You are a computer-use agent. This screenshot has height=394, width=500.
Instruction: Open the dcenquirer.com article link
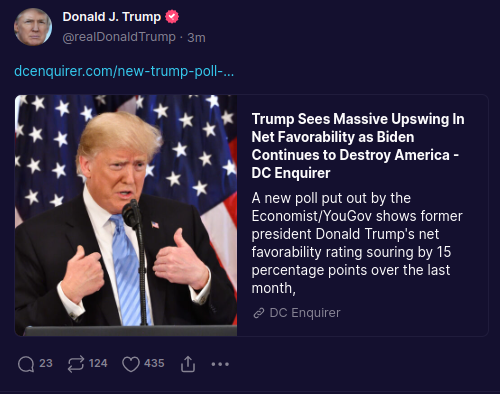tap(124, 71)
